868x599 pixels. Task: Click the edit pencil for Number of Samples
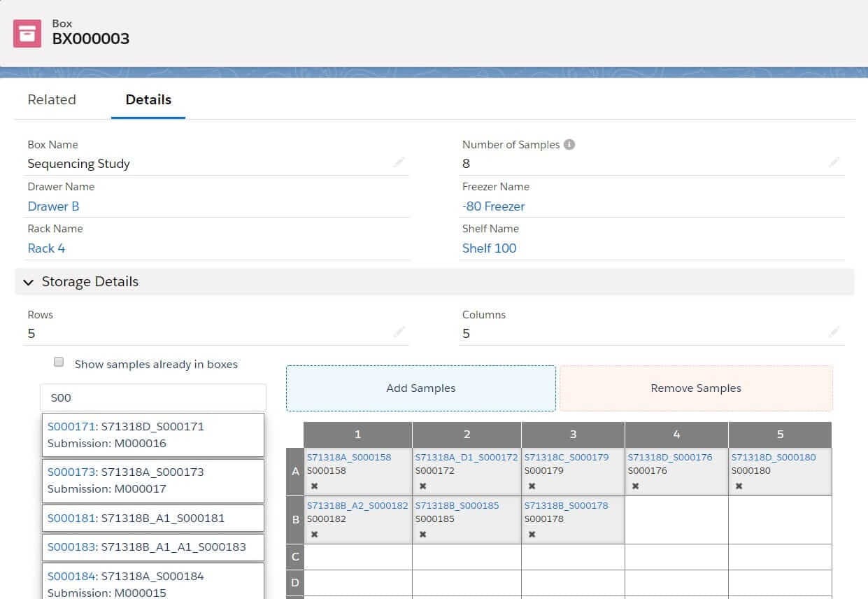[834, 162]
